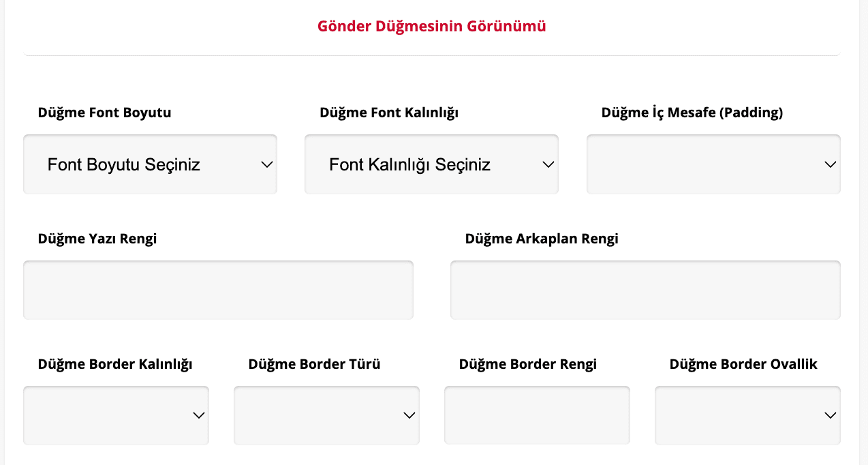Open the Düğme Border Türü dropdown
Screen dimensions: 868x465
point(326,415)
